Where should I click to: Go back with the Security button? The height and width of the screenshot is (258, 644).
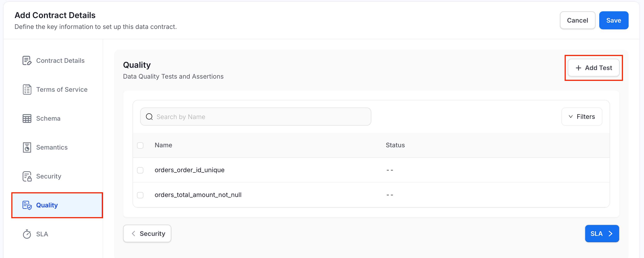tap(147, 234)
